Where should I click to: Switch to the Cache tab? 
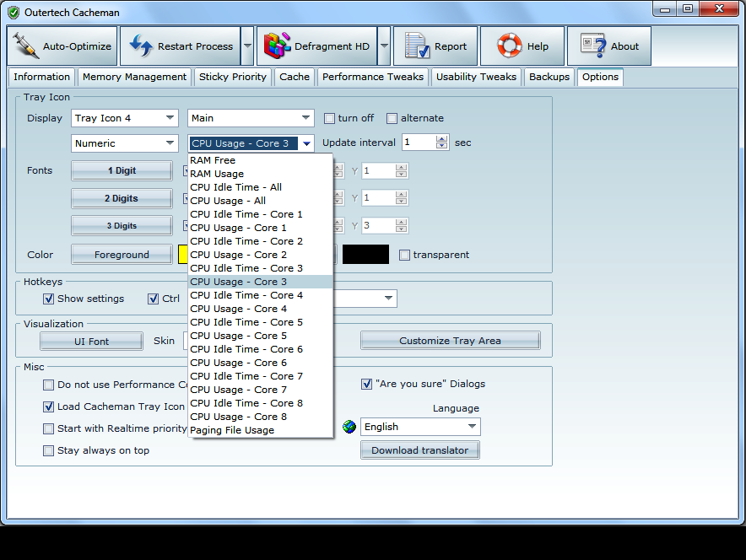295,77
